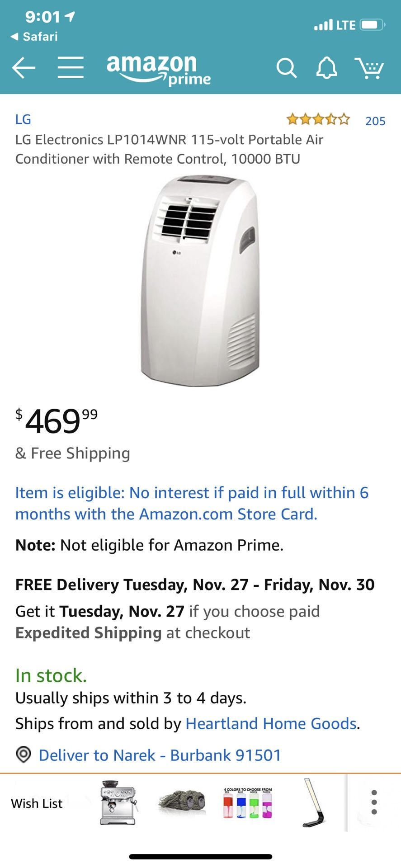Open the notifications bell

pos(326,68)
